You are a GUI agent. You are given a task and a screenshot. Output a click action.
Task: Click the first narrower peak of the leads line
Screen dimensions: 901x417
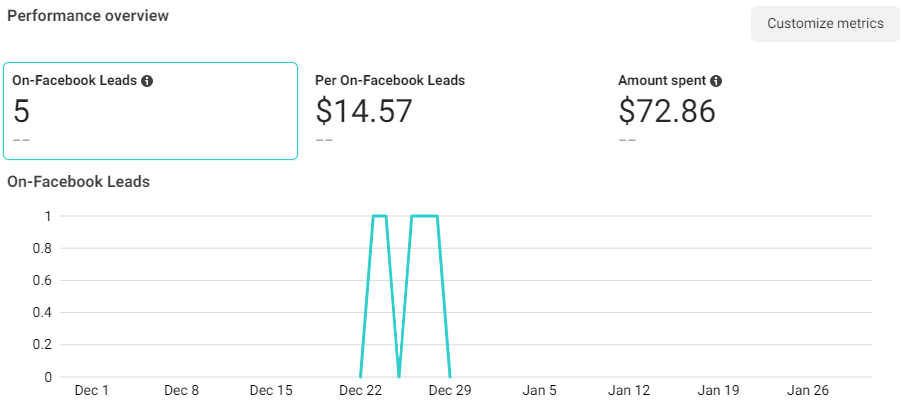(379, 216)
